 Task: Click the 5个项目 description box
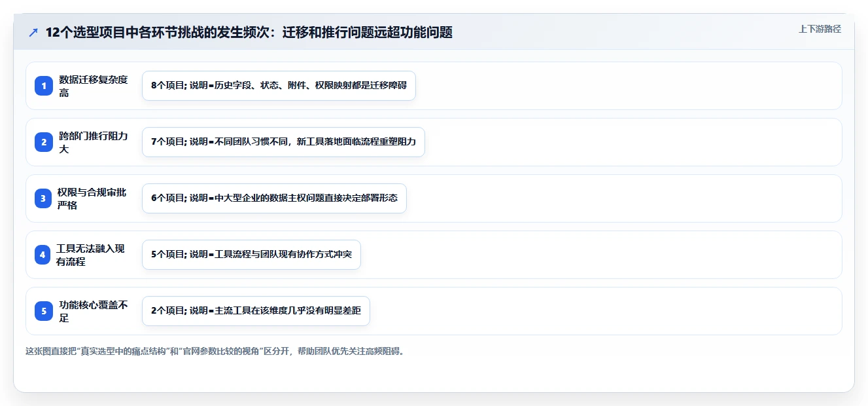251,255
